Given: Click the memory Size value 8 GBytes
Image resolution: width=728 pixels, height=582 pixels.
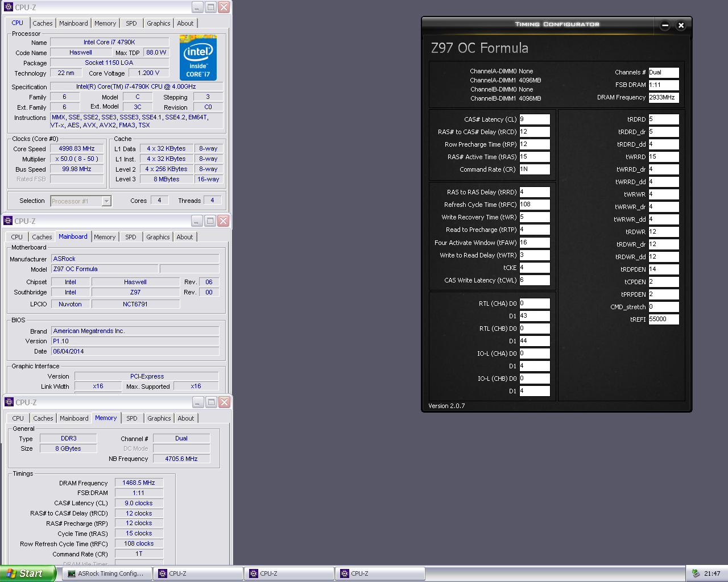Looking at the screenshot, I should (x=68, y=449).
